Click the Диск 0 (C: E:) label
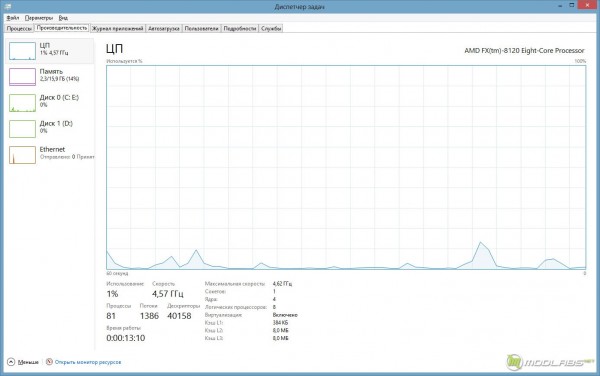 point(59,98)
